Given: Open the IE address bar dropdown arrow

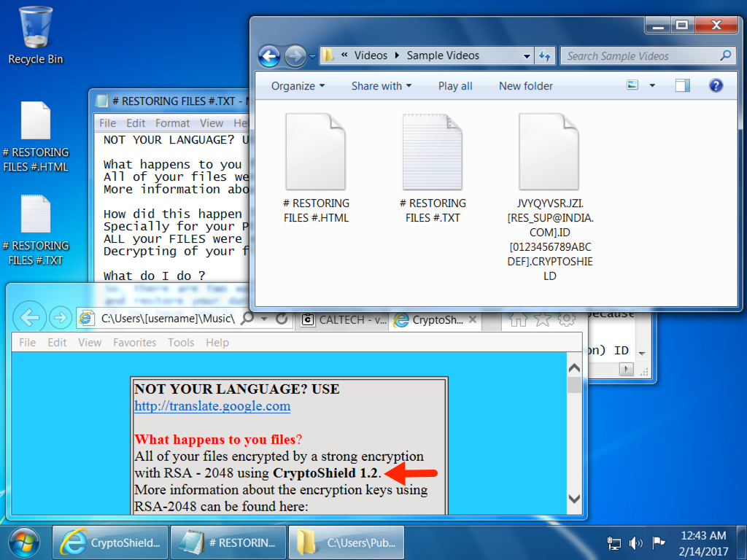Looking at the screenshot, I should tap(264, 318).
